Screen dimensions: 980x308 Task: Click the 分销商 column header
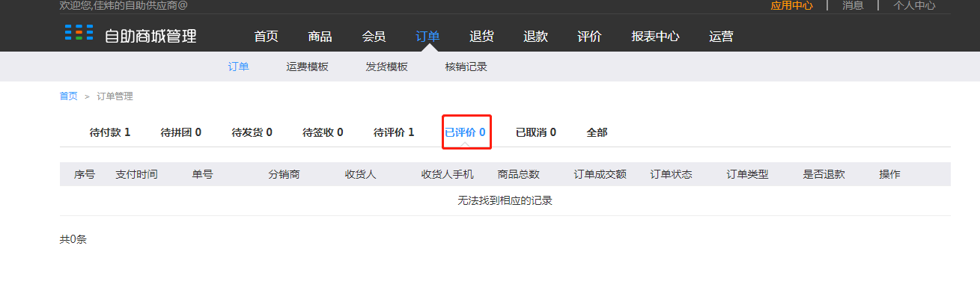coord(284,174)
